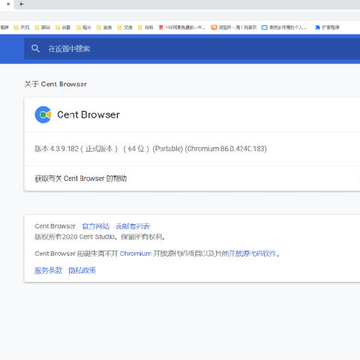Click the 版权所有2020 Cent Studio text

[x=100, y=237]
